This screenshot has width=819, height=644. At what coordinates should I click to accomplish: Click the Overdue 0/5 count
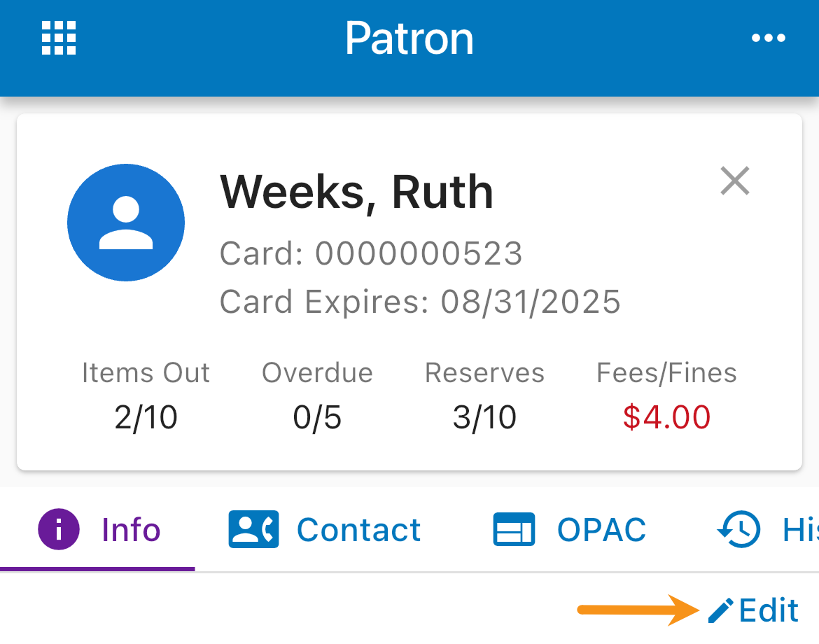click(316, 416)
